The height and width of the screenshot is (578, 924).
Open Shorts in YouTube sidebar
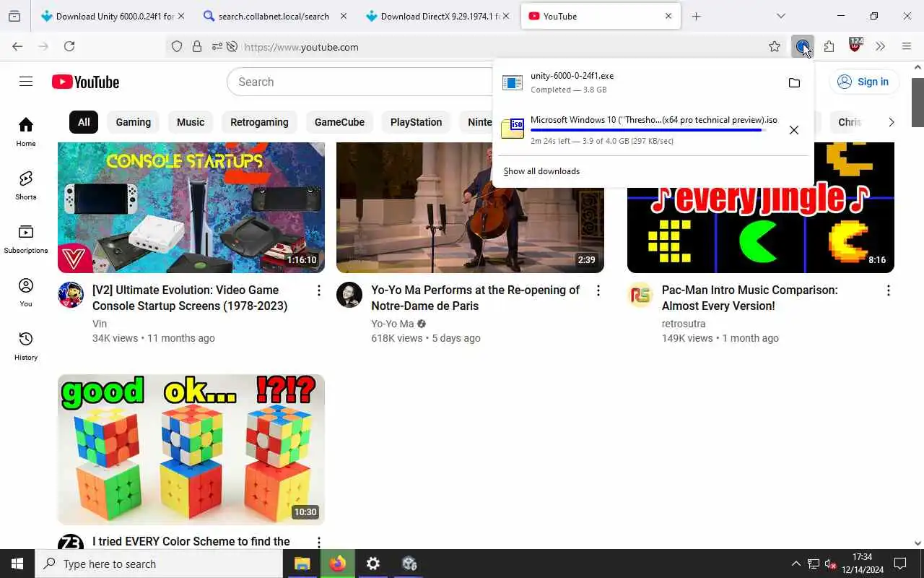click(26, 186)
